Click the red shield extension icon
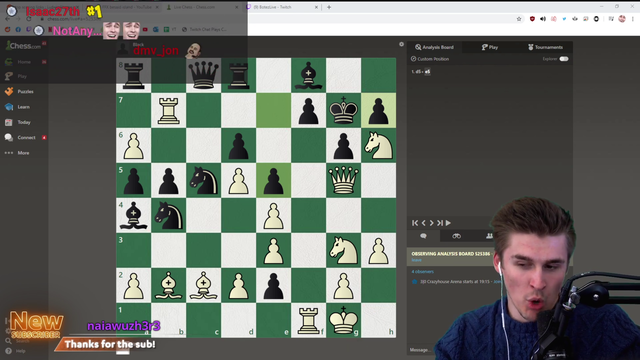 point(532,19)
